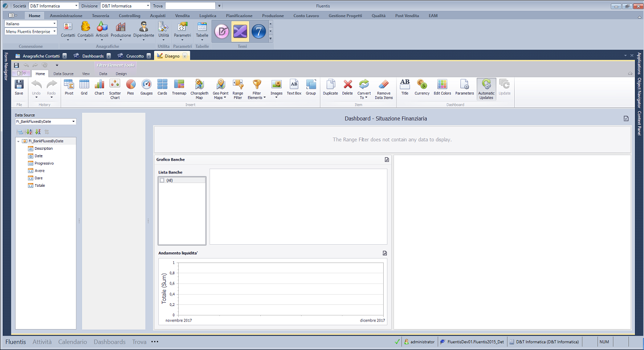This screenshot has height=350, width=644.
Task: Switch to the Design tab under Filter Element Tools
Action: point(121,74)
